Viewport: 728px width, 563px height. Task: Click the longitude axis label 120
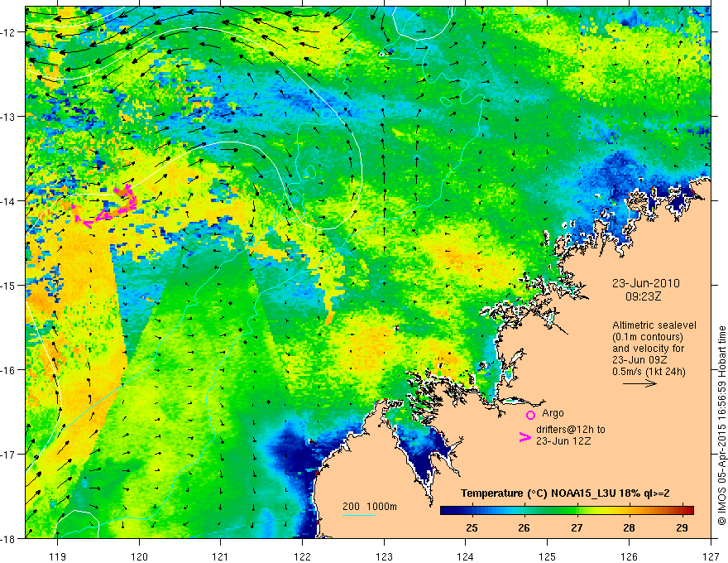point(139,556)
